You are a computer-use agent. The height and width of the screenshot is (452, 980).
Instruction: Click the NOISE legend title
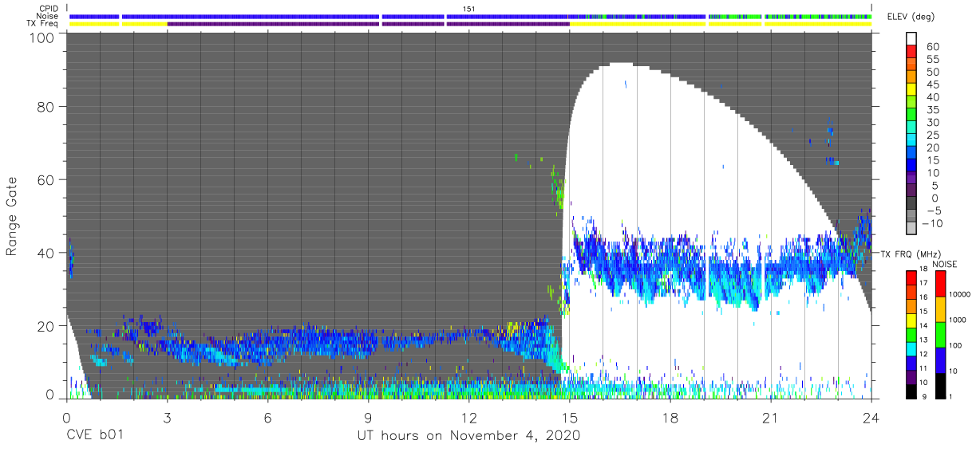point(946,264)
